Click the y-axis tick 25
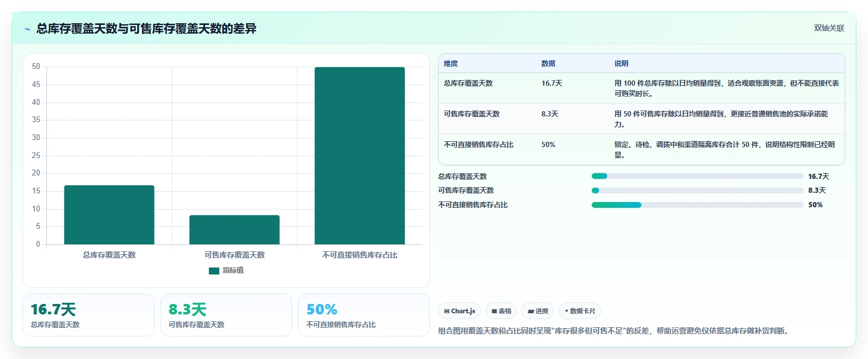 (36, 155)
